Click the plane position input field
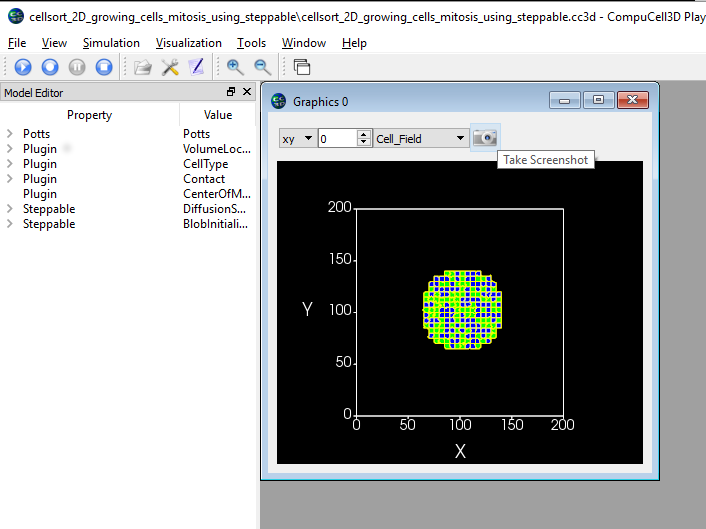Viewport: 706px width, 529px height. click(338, 139)
